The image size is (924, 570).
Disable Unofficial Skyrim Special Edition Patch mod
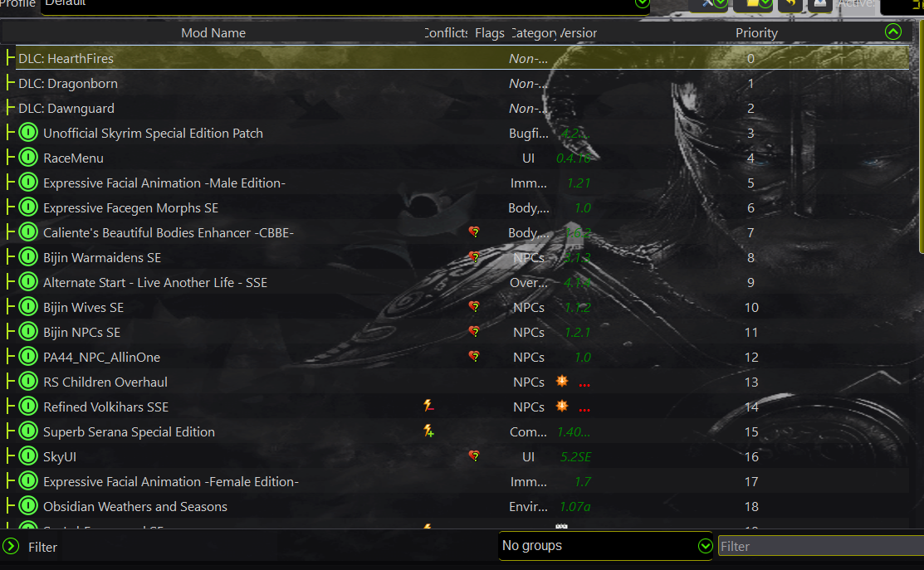click(27, 133)
